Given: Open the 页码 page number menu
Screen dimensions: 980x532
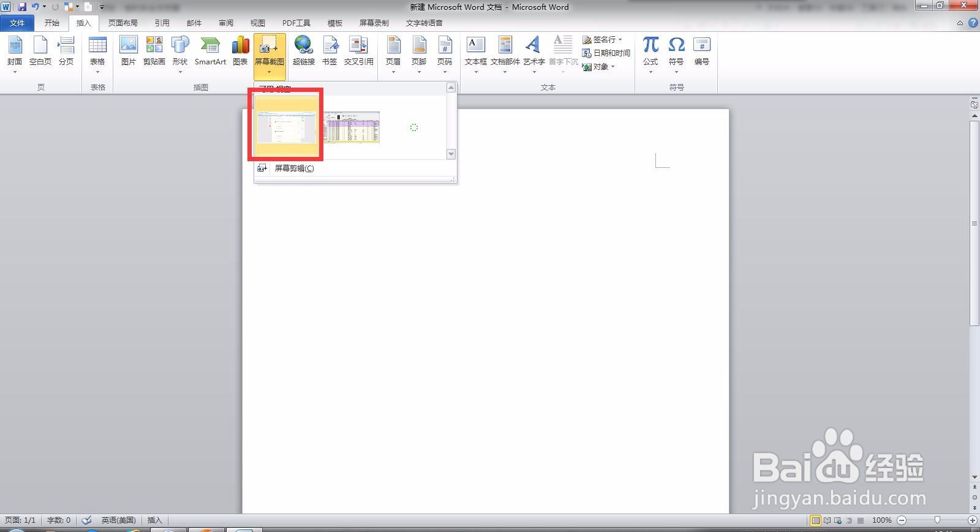Looking at the screenshot, I should click(445, 55).
